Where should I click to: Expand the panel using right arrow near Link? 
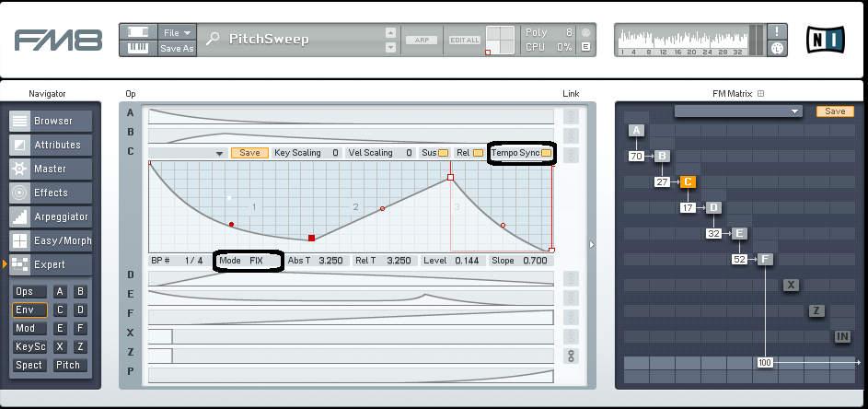point(591,244)
